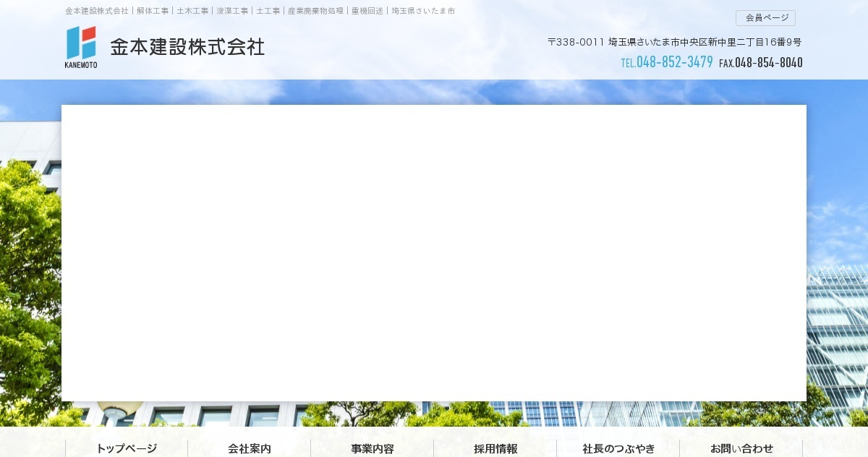Open 社長のつぶやき navigation item
Screen dimensions: 868x457
618,448
